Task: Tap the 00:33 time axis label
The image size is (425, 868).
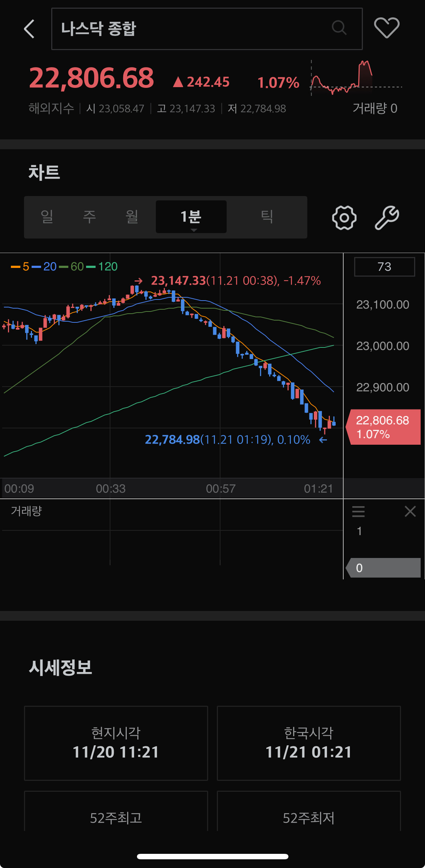Action: click(110, 489)
